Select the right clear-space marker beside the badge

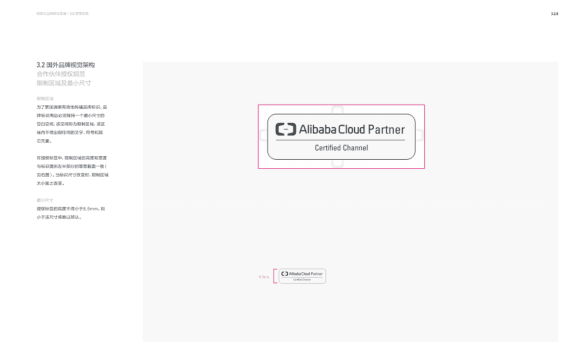point(419,136)
